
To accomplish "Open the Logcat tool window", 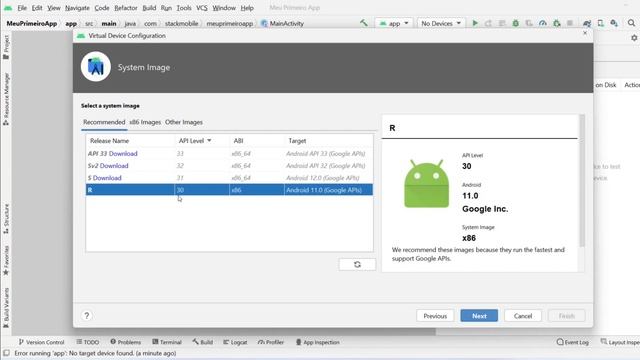I will (236, 342).
